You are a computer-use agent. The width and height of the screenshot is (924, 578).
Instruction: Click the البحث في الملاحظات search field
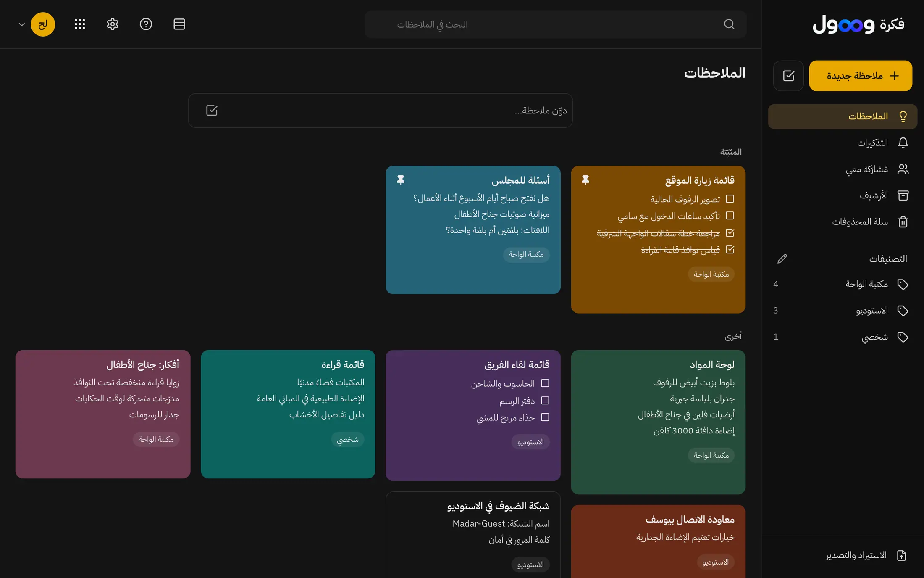pos(555,24)
